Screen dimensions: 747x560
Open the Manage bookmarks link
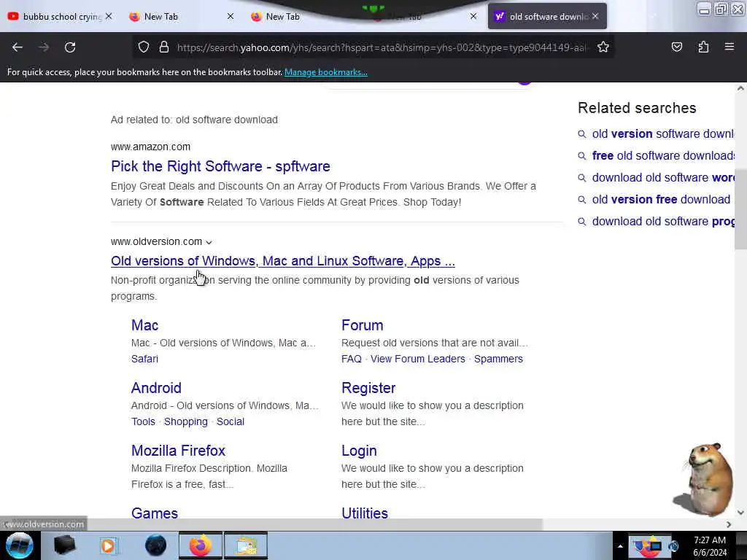click(x=326, y=72)
